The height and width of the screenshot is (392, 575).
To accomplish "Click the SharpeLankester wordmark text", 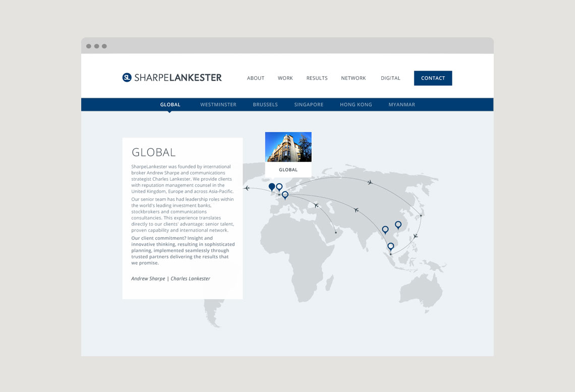I will click(178, 78).
